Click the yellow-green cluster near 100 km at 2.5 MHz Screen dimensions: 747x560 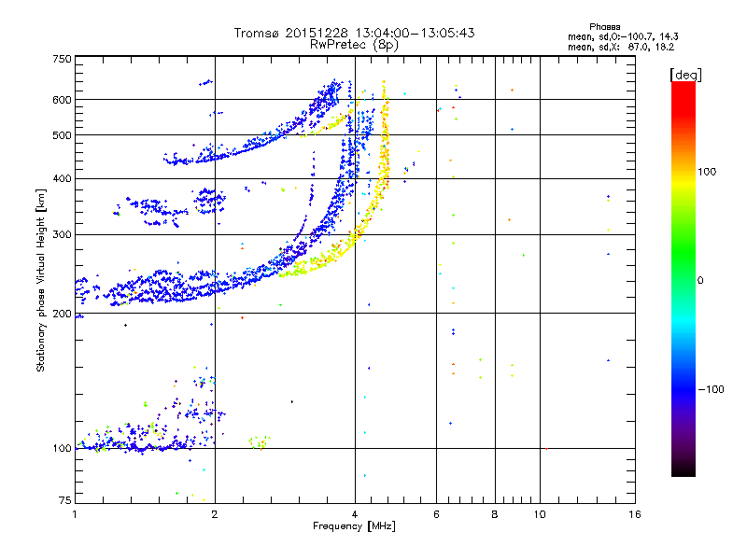260,442
